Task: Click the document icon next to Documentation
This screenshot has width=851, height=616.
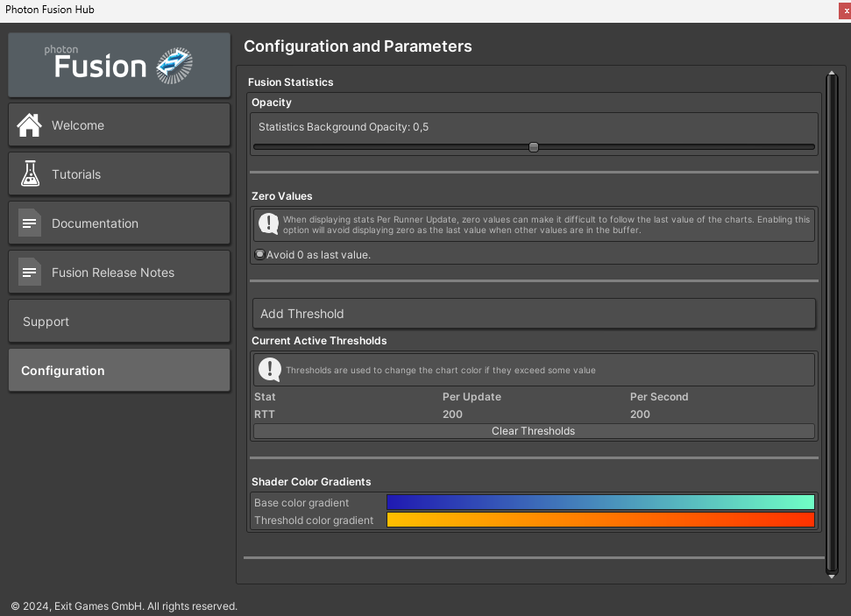Action: coord(29,223)
